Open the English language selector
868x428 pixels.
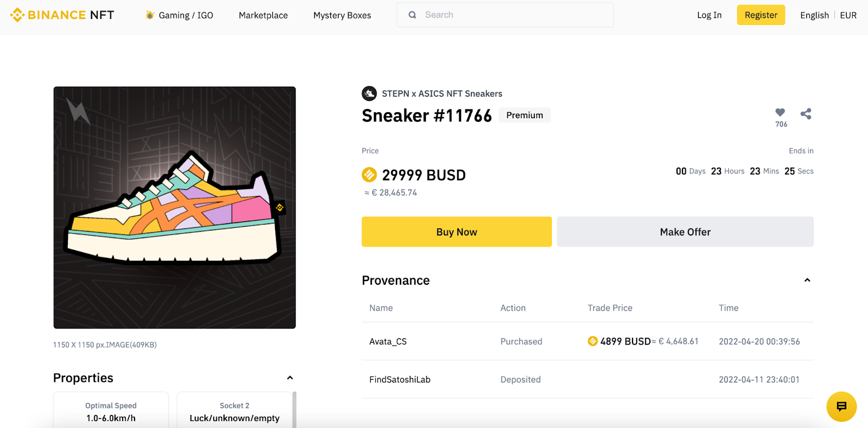click(x=814, y=15)
